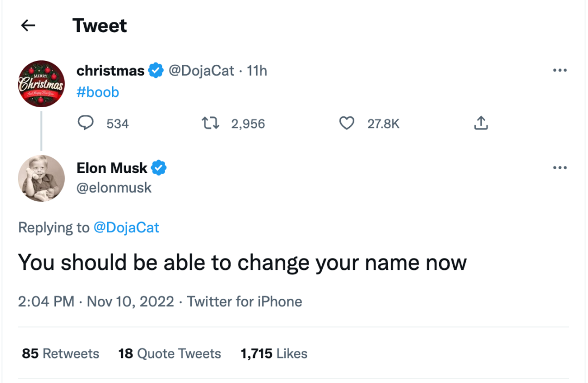This screenshot has width=588, height=383.
Task: Open @DojaCat in Replying to line
Action: (126, 227)
